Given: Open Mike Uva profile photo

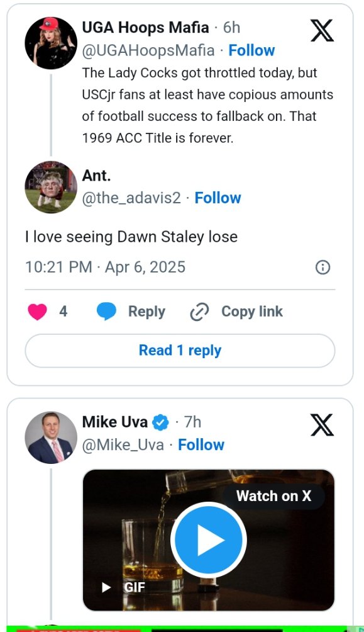Looking at the screenshot, I should 51,437.
